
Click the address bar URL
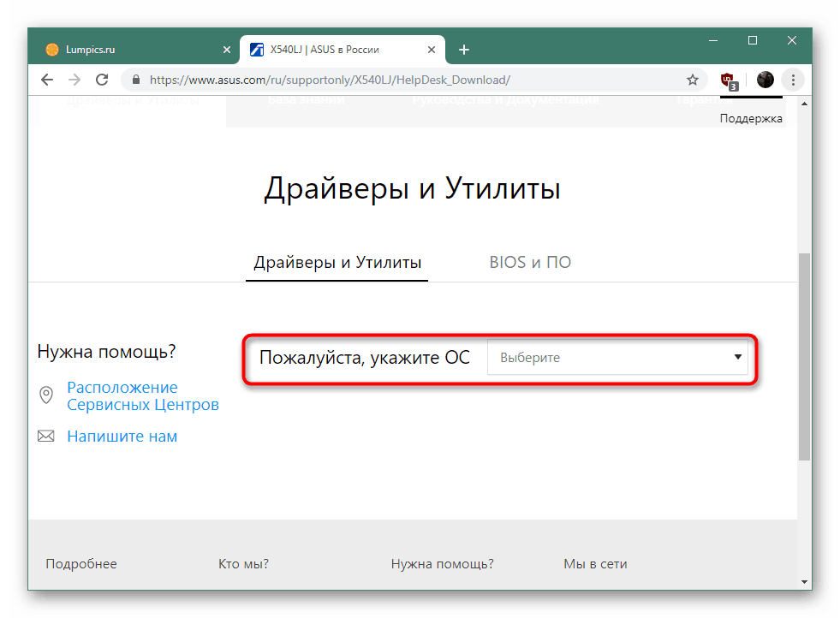pos(330,80)
